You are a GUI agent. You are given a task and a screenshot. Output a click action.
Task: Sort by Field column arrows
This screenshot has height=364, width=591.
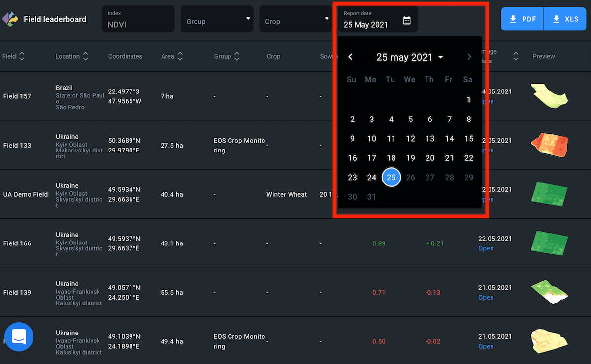(x=22, y=56)
